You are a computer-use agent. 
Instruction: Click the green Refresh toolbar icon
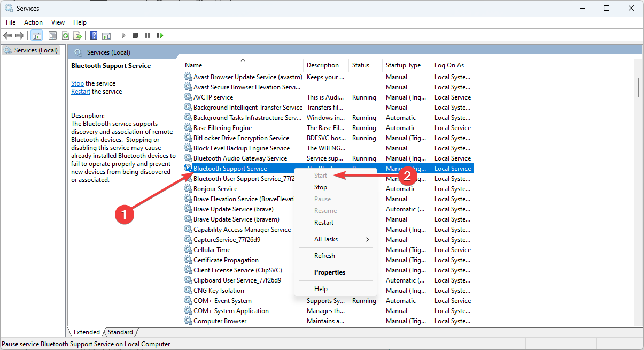click(x=65, y=35)
